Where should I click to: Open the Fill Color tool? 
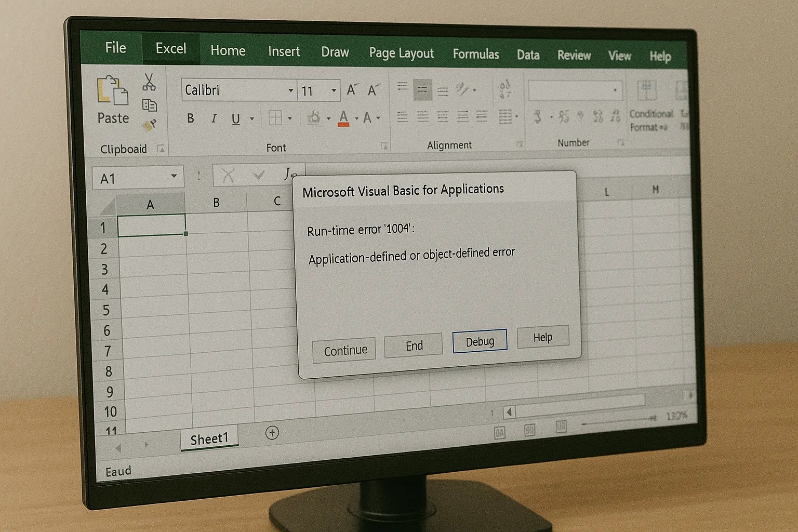tap(314, 118)
